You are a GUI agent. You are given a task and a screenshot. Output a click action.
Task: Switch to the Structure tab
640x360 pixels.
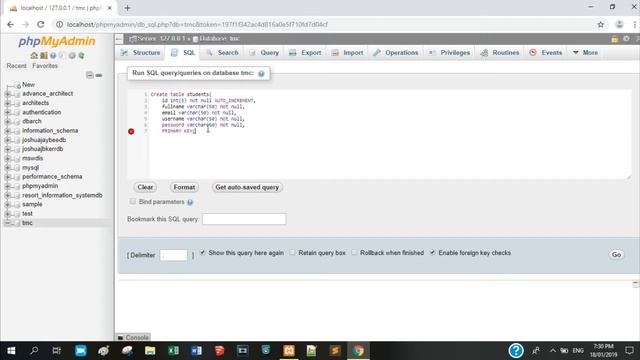[x=141, y=53]
